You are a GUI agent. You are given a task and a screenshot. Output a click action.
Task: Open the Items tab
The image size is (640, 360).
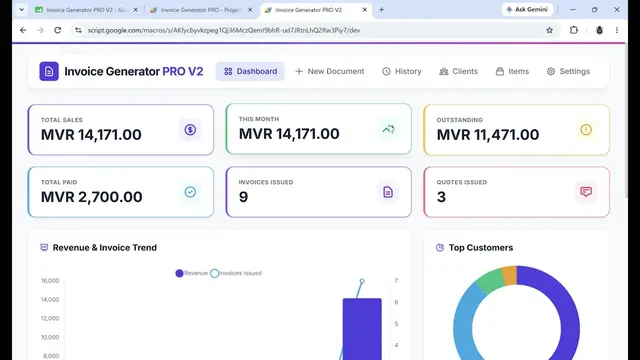(x=512, y=71)
